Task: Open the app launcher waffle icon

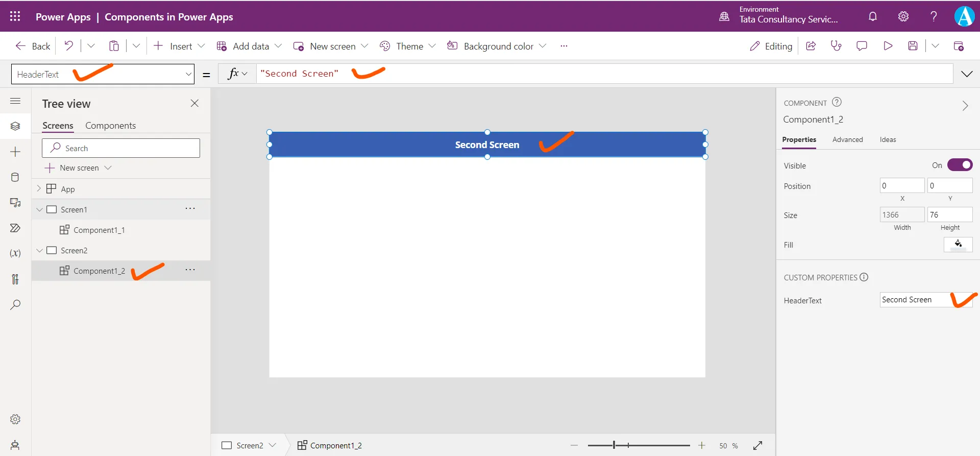Action: [x=15, y=16]
